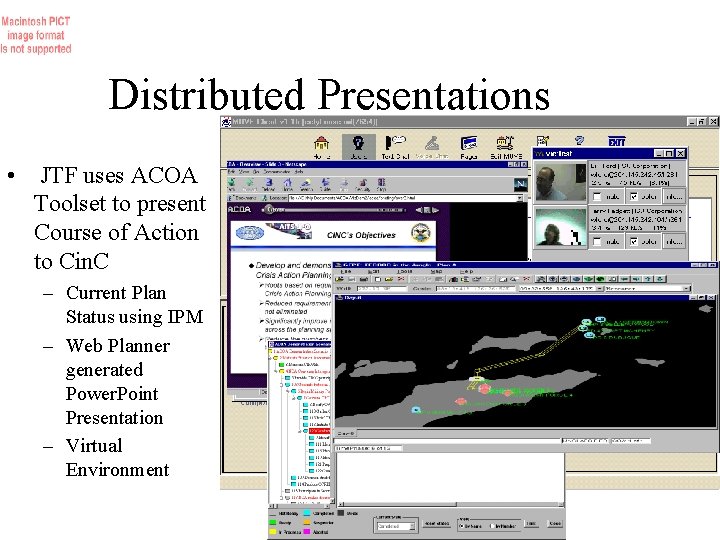Click Netscape Home toolbar button

coord(287,185)
